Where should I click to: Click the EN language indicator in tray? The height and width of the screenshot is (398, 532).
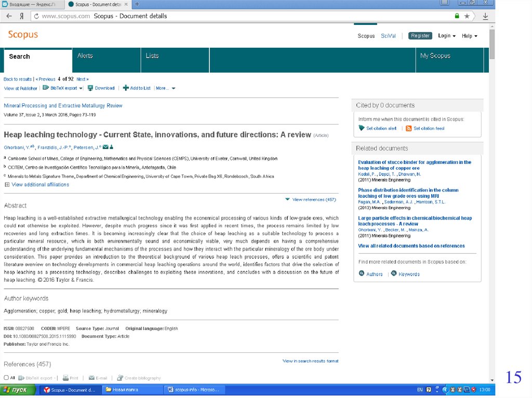(420, 390)
